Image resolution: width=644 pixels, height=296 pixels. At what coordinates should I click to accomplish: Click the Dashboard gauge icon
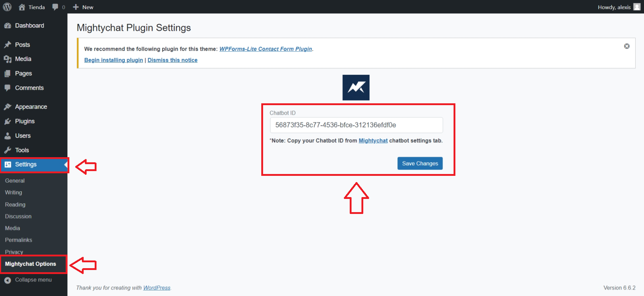tap(7, 26)
